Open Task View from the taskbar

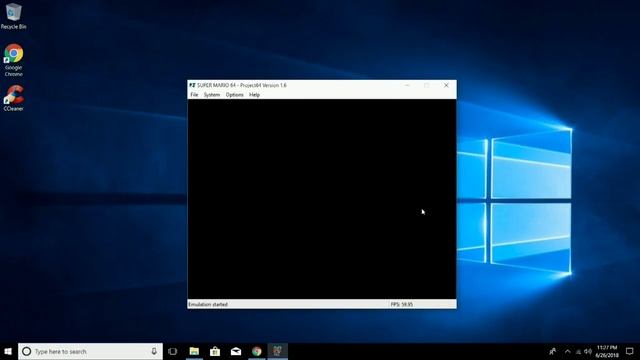(173, 351)
